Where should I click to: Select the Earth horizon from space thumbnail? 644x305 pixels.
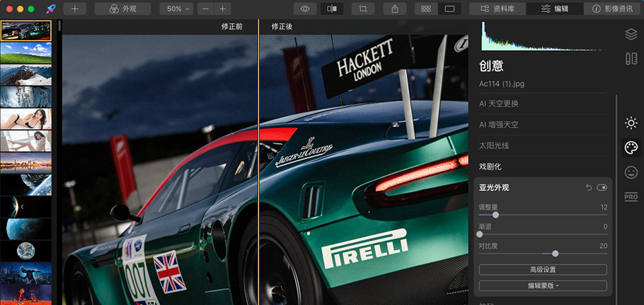point(26,185)
